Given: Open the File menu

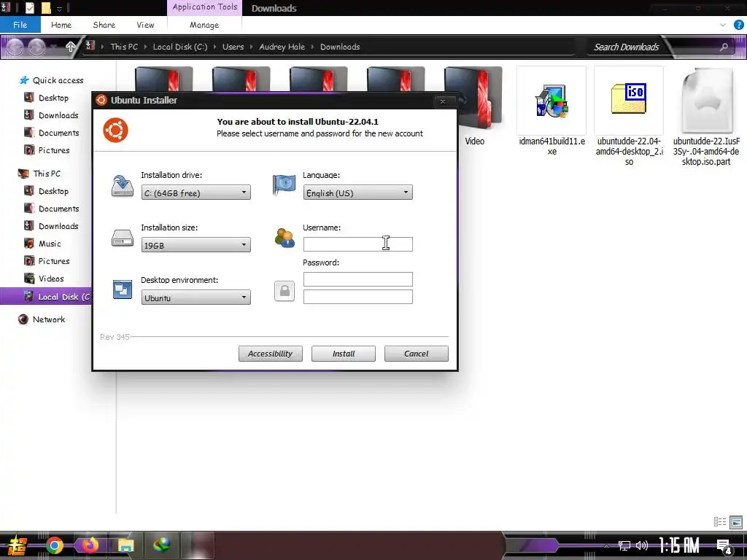Looking at the screenshot, I should [20, 25].
